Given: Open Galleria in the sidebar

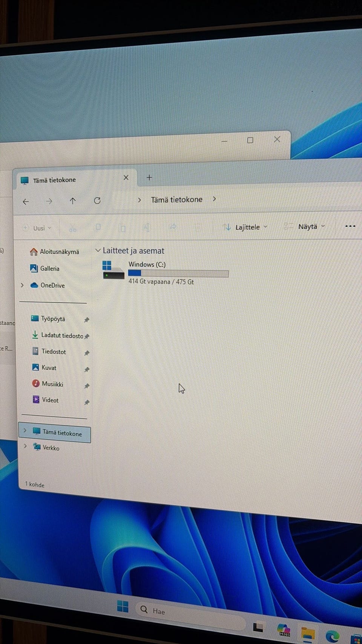Looking at the screenshot, I should 45,268.
